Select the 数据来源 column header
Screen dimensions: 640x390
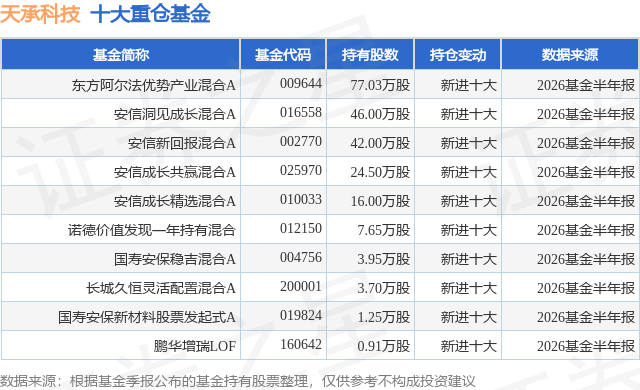(570, 55)
